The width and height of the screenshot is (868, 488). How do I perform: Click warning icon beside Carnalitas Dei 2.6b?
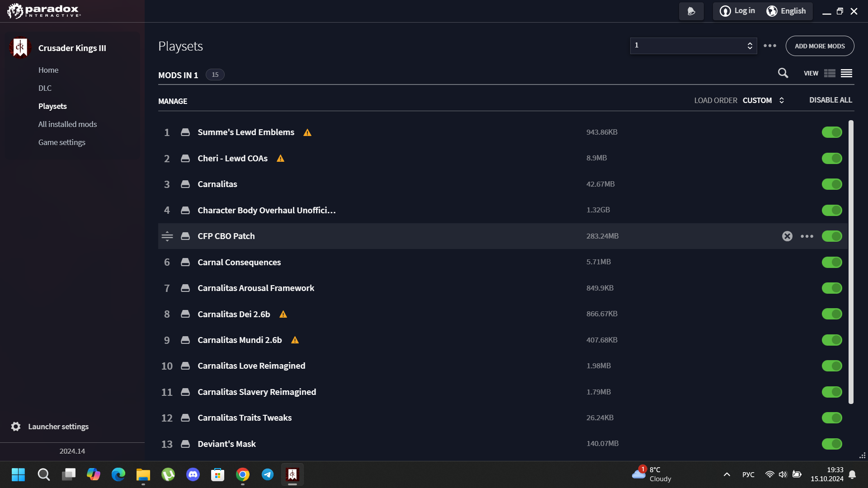click(283, 314)
